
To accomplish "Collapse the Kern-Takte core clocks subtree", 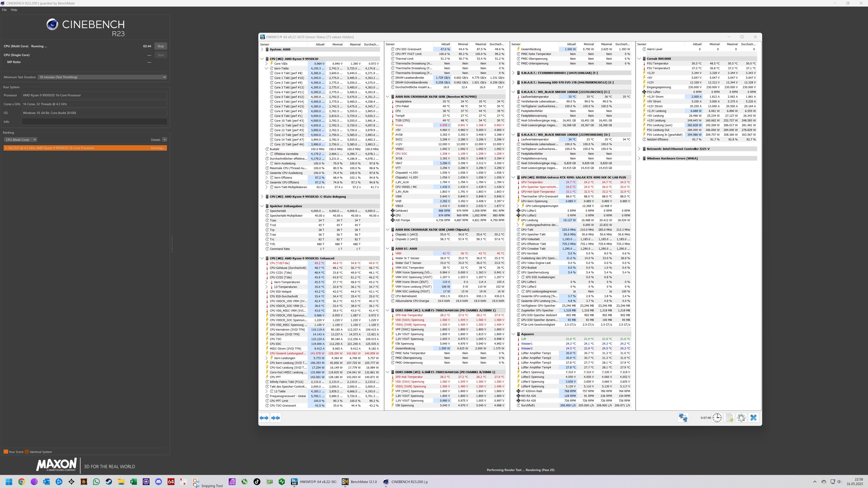I will coord(266,68).
